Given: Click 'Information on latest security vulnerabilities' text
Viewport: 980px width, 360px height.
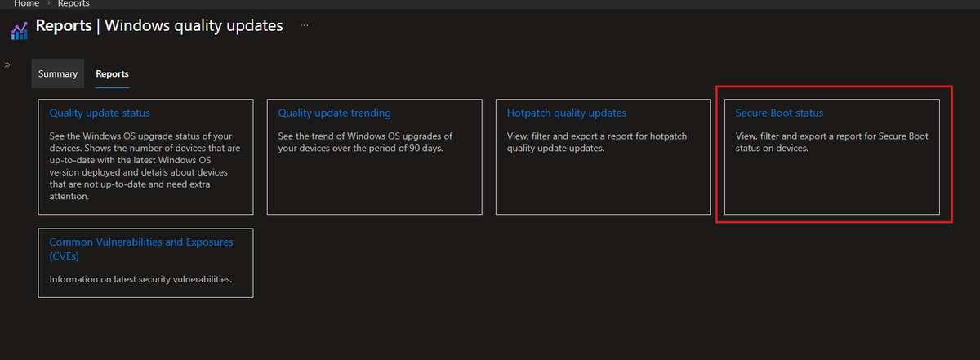Looking at the screenshot, I should [140, 279].
